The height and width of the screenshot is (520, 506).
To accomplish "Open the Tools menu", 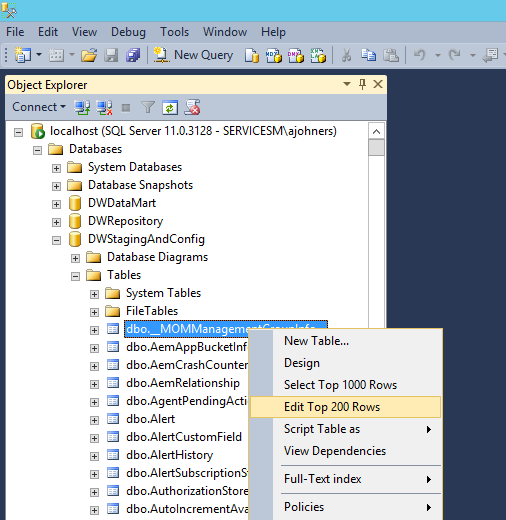I will pos(174,32).
